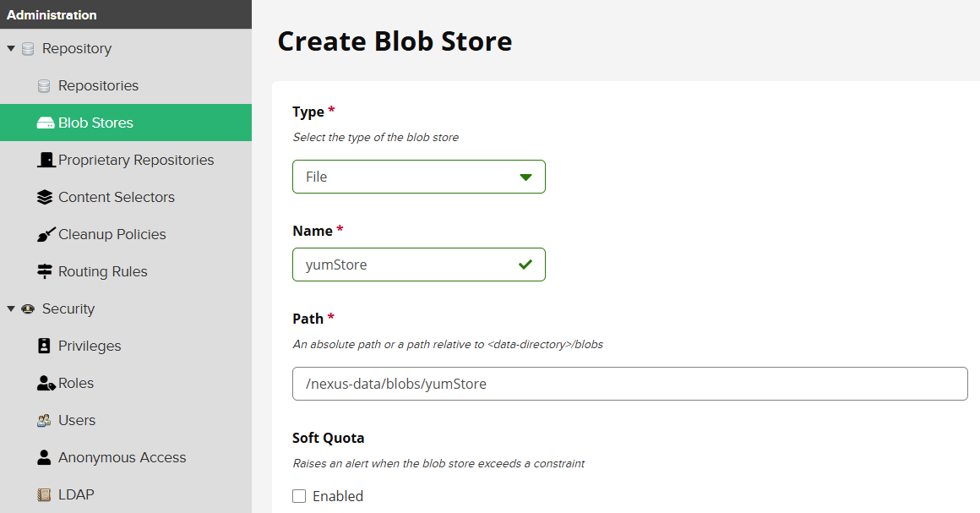Click the Name field containing yumStore

click(419, 265)
